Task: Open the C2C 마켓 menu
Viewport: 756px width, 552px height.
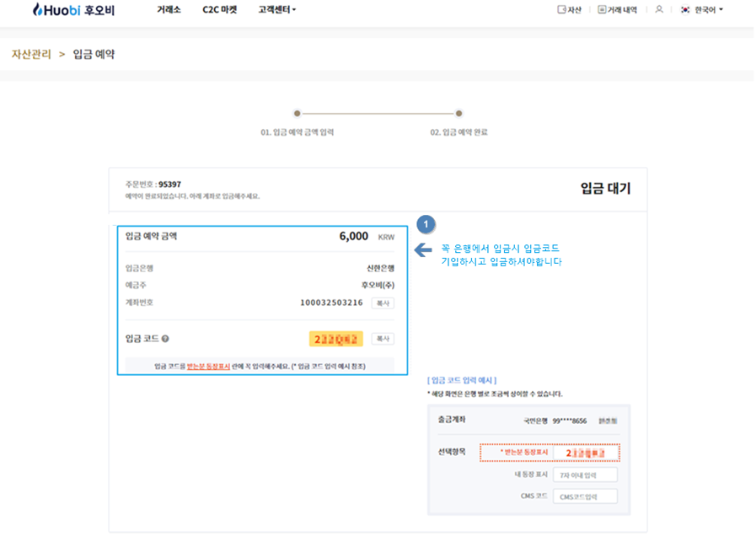Action: (219, 9)
